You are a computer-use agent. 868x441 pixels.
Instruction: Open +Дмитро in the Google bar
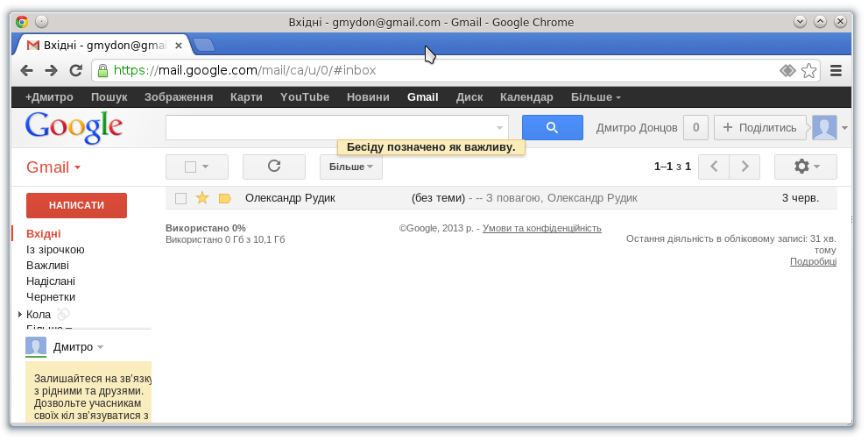pos(49,97)
